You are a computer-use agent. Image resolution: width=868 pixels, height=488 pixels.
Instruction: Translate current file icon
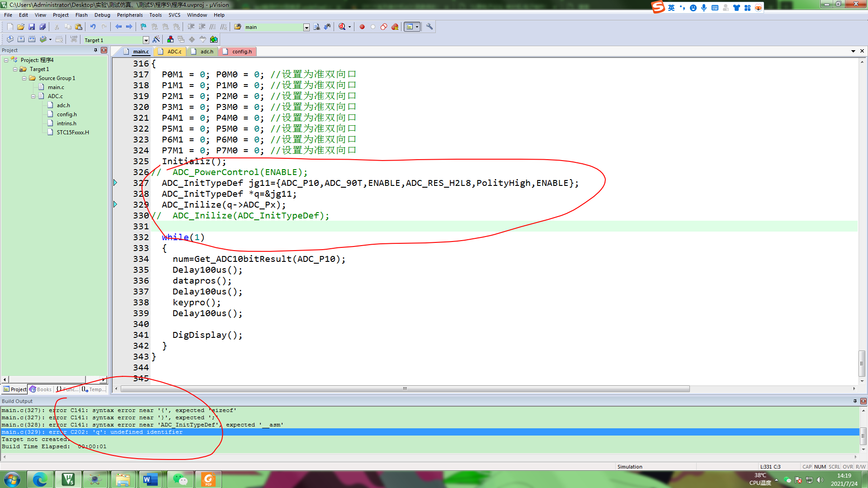tap(10, 40)
